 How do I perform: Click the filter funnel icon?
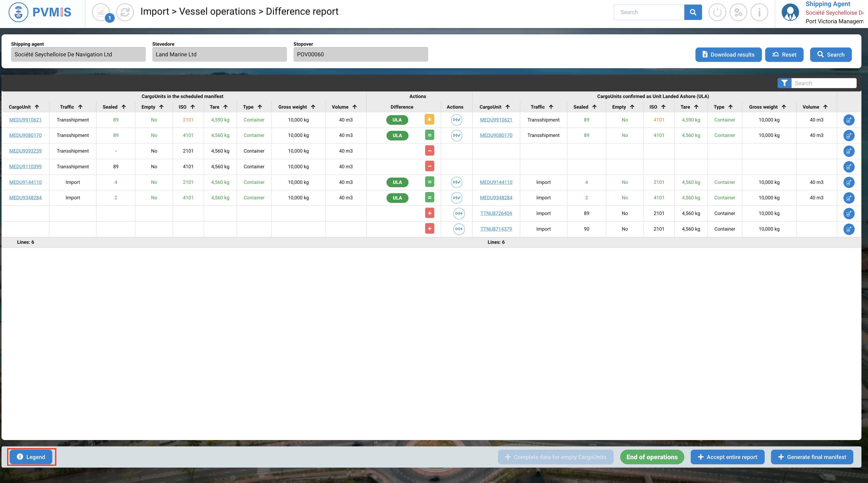784,83
